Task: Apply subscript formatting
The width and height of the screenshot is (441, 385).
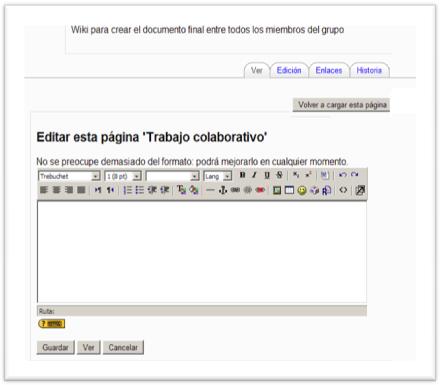Action: [x=296, y=175]
